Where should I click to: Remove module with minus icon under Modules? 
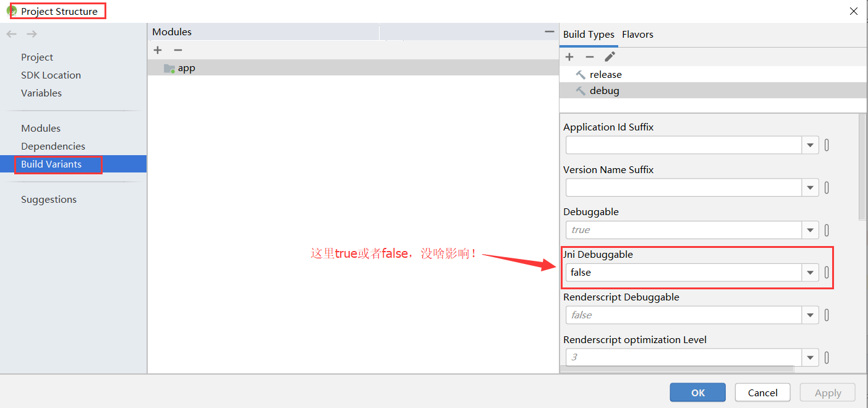pos(178,50)
